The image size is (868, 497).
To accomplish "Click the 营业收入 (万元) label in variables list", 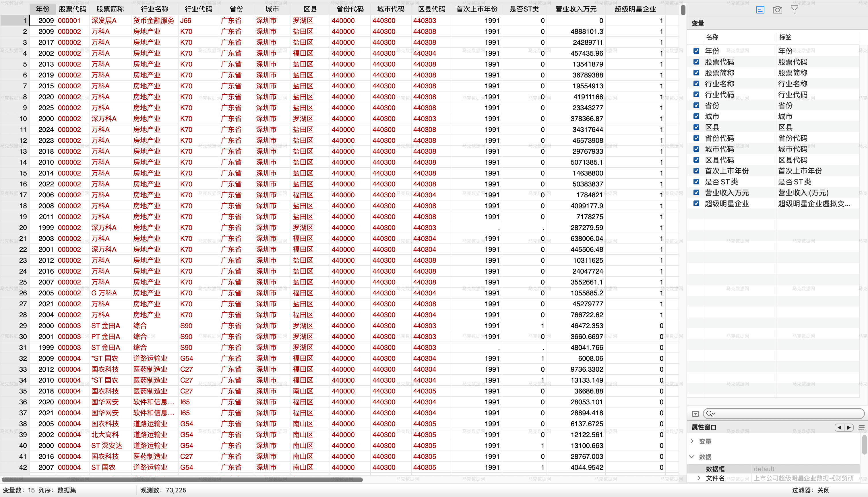I will (x=803, y=192).
